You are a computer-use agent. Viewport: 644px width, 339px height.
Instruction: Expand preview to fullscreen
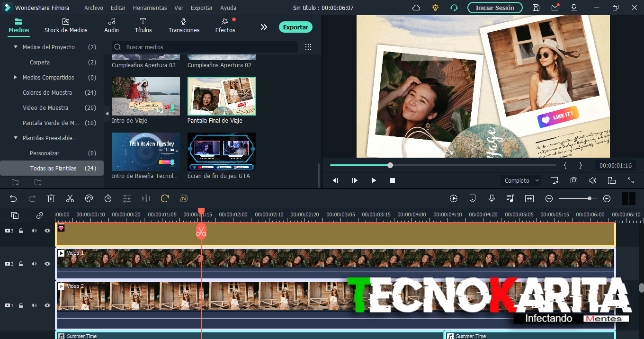631,180
